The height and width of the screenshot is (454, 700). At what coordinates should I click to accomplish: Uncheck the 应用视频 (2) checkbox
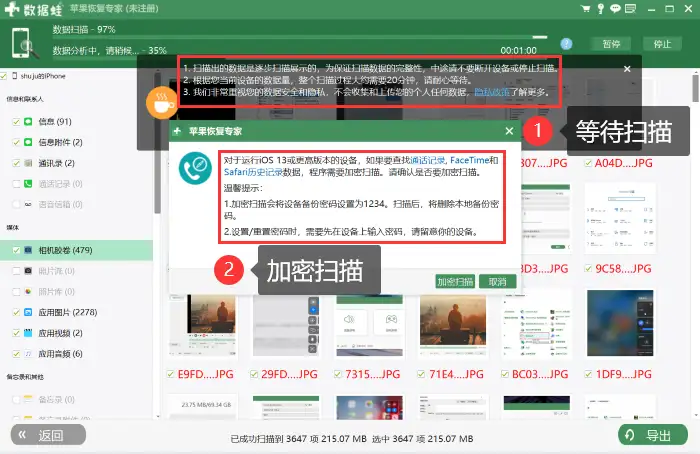click(x=16, y=333)
